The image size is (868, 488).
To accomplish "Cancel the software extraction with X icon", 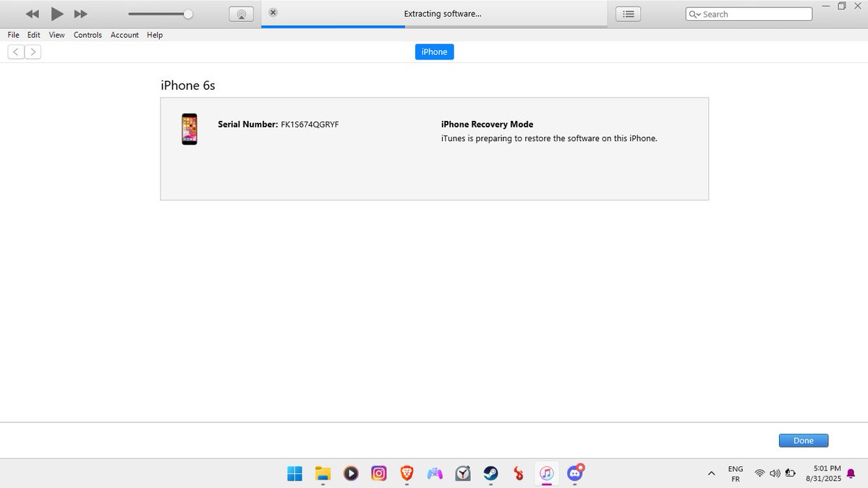I will [x=273, y=13].
